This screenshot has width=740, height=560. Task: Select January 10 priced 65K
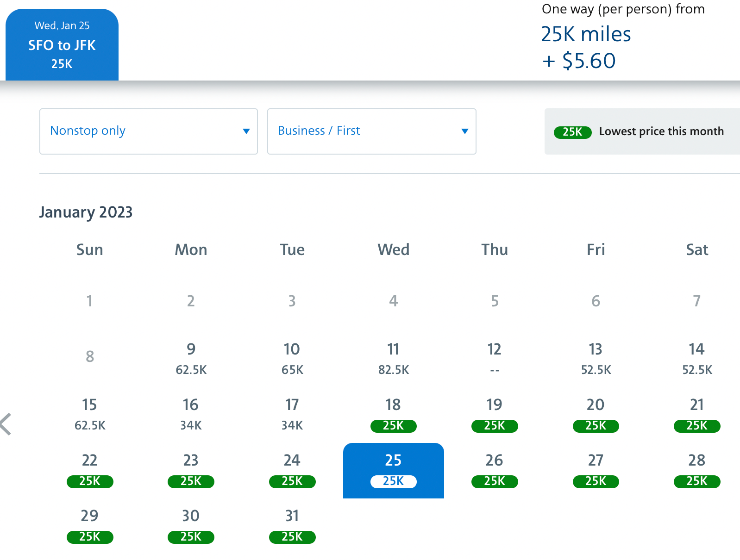[292, 359]
